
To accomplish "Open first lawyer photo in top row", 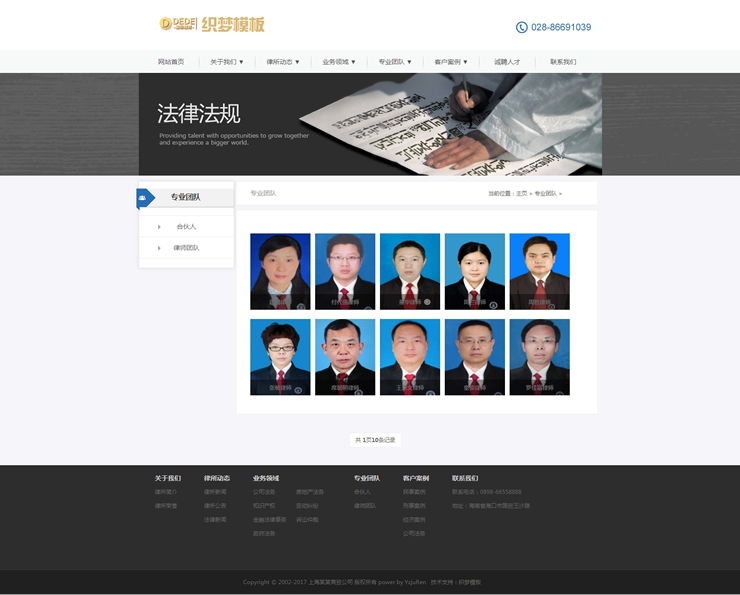I will [280, 271].
